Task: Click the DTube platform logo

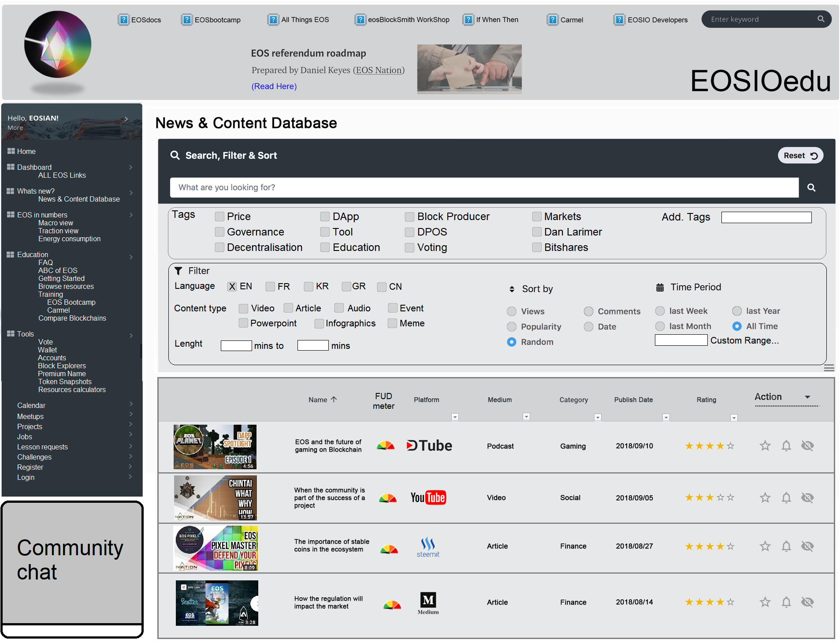Action: click(429, 445)
